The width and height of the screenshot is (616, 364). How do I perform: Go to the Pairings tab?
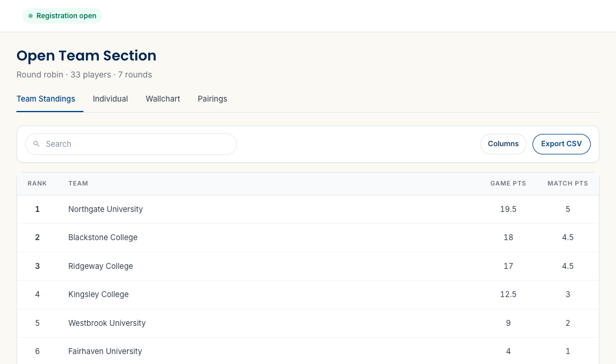click(x=212, y=99)
